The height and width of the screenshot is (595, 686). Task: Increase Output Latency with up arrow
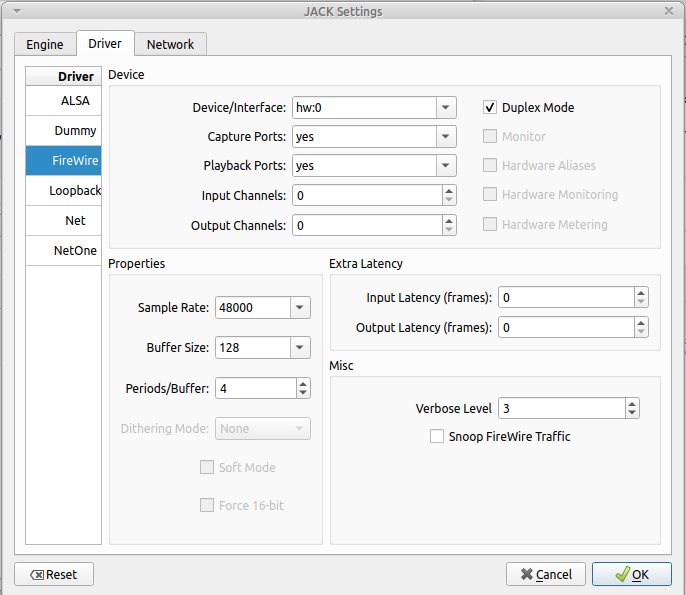[641, 323]
